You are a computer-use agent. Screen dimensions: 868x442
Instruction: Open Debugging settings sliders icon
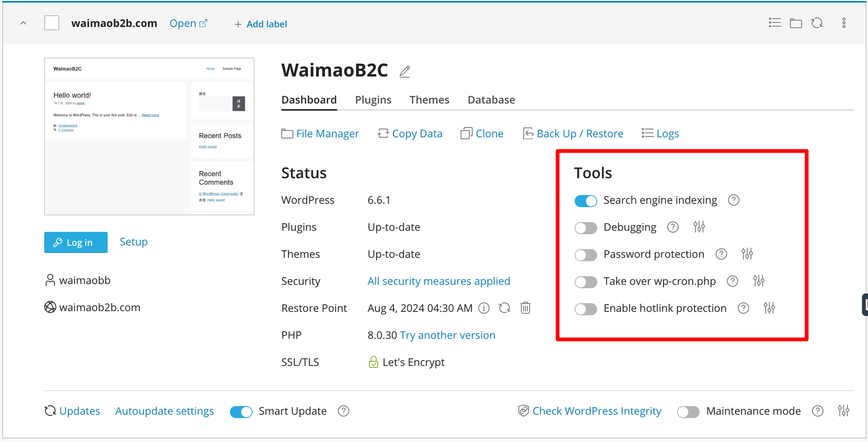tap(699, 227)
